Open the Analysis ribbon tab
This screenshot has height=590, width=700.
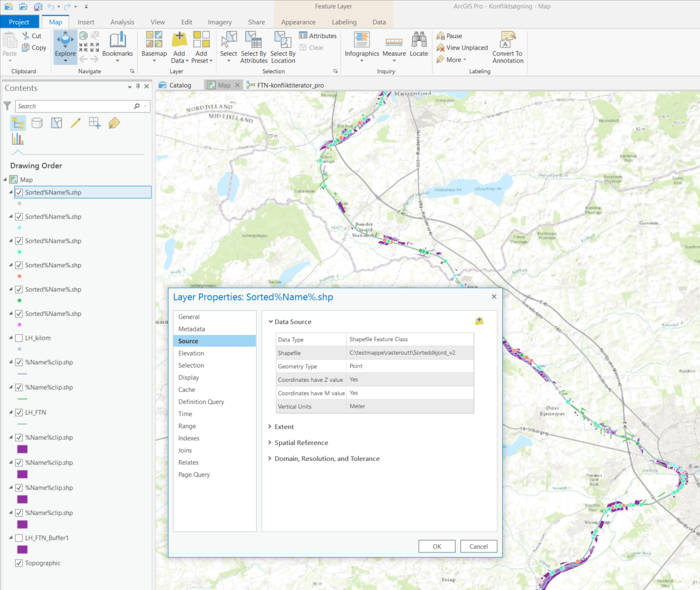tap(122, 22)
